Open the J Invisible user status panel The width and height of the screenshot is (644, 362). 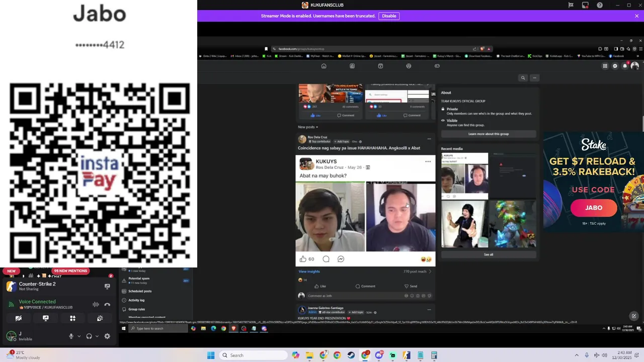[x=25, y=336]
